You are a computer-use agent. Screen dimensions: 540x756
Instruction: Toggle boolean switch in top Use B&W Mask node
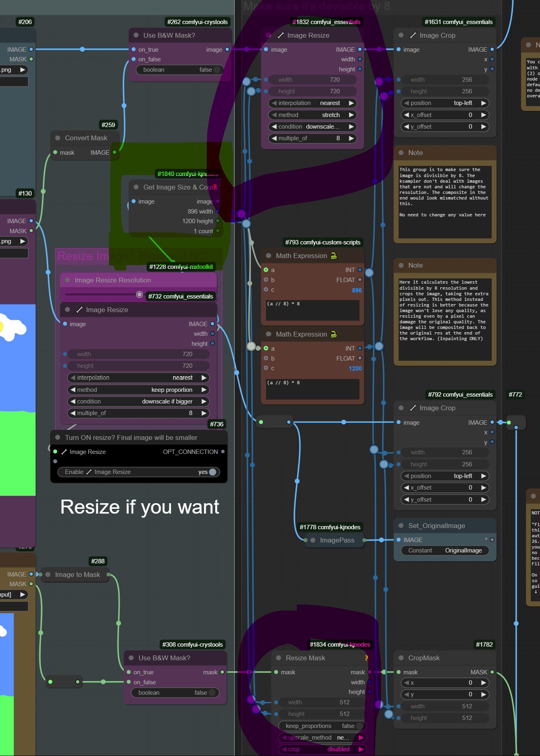217,70
